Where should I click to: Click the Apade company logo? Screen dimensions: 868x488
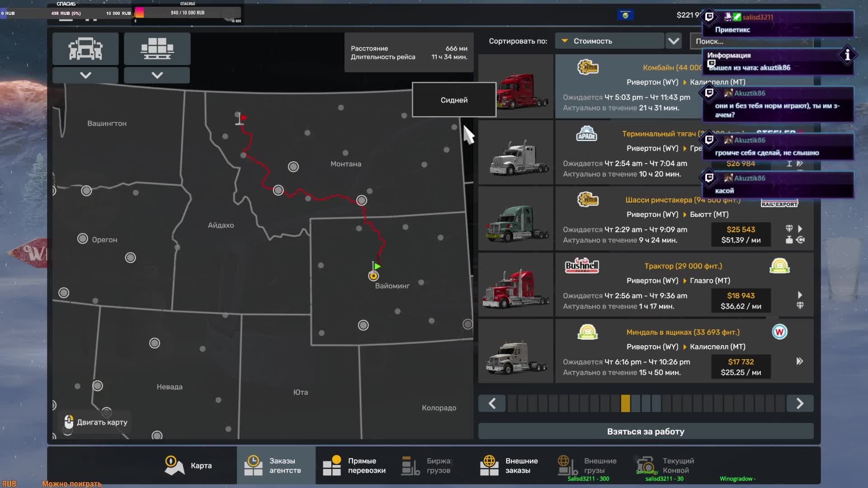pos(586,134)
